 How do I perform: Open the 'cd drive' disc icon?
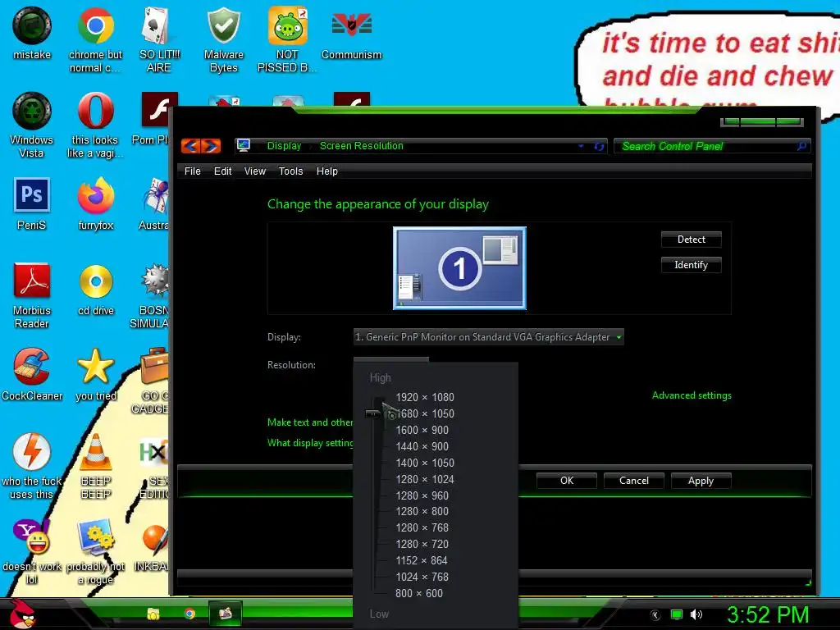pos(96,290)
